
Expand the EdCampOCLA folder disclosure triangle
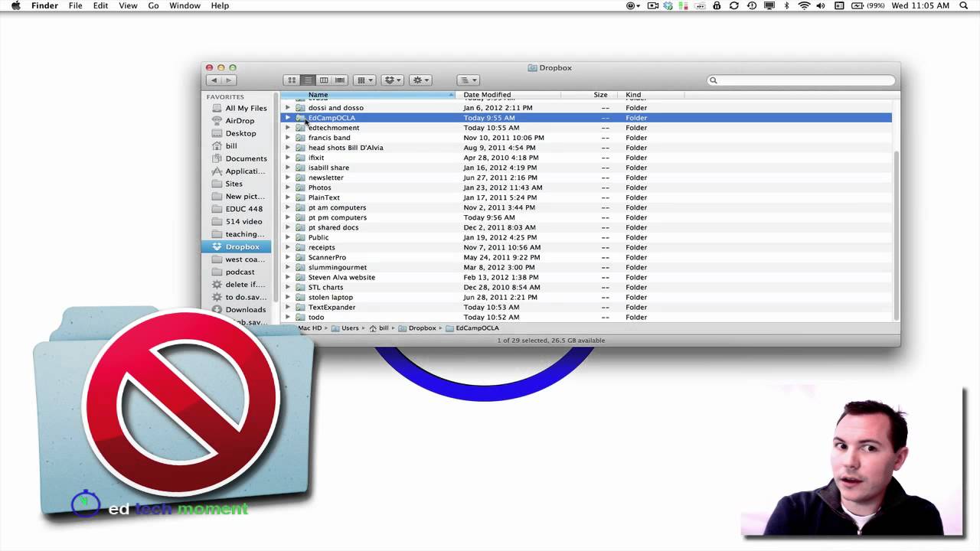[x=288, y=118]
